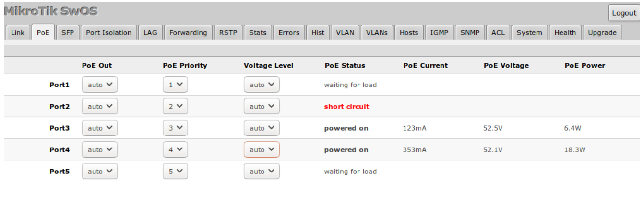
Task: Open the Forwarding tab
Action: pyautogui.click(x=188, y=33)
